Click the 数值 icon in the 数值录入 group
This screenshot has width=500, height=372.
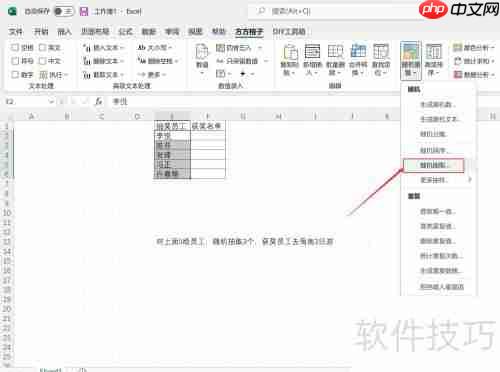(x=202, y=53)
